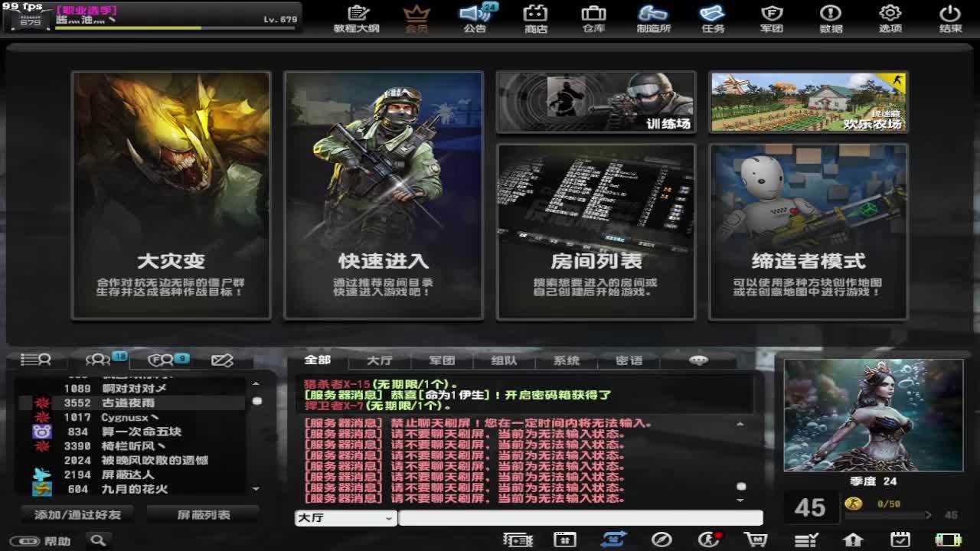Select friend 九月的花火 in the list
The image size is (980, 551).
click(132, 489)
